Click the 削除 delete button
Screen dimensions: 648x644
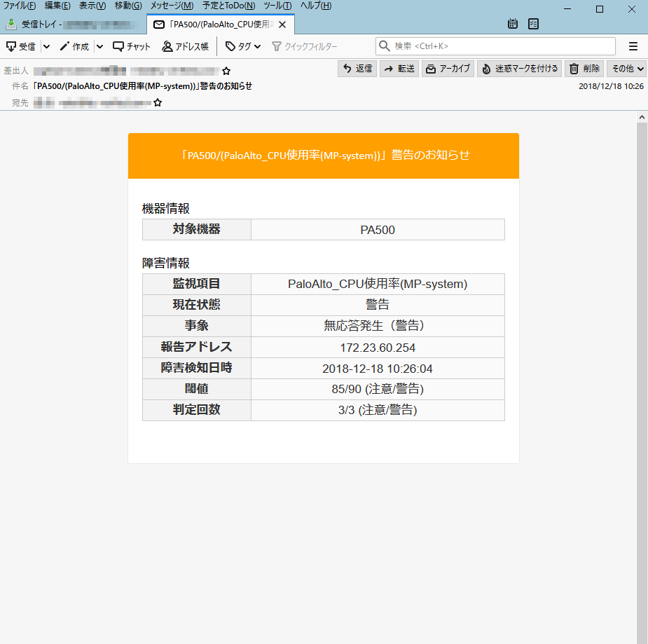[x=585, y=69]
